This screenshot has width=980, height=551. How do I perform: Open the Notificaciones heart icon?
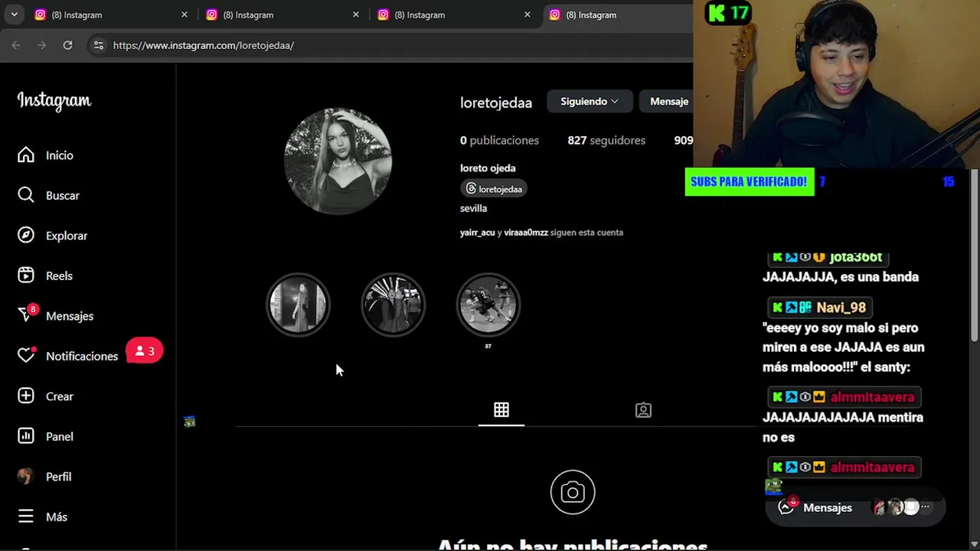(26, 356)
